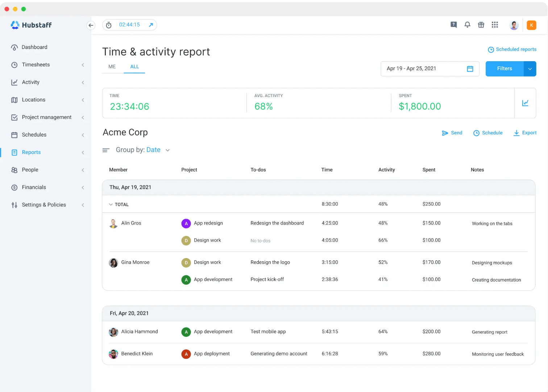Export the Acme Corp report
Screen dimensions: 548x392
pos(525,133)
